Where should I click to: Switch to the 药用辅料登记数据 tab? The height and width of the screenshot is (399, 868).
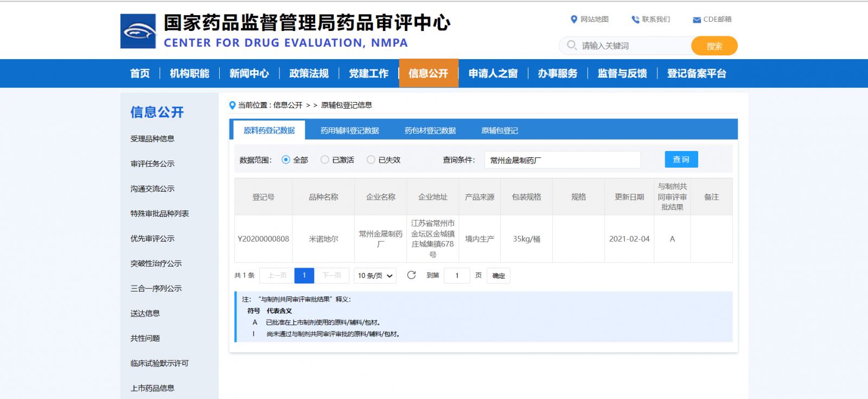point(349,131)
